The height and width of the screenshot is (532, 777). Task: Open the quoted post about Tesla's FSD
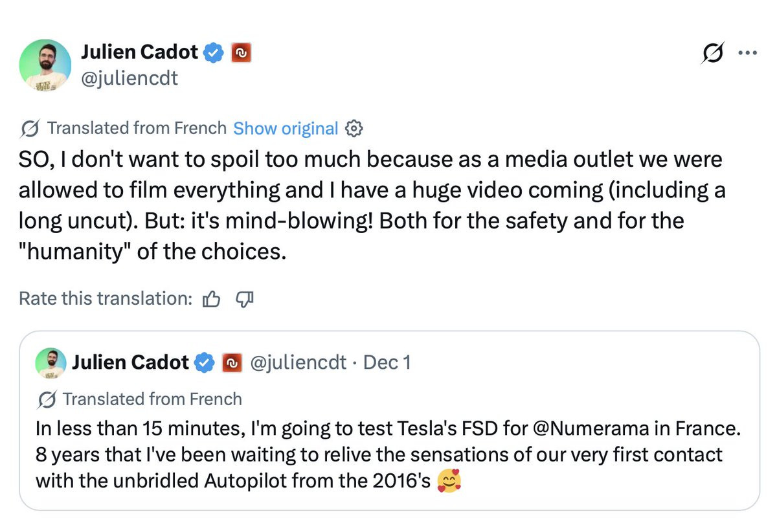[389, 421]
